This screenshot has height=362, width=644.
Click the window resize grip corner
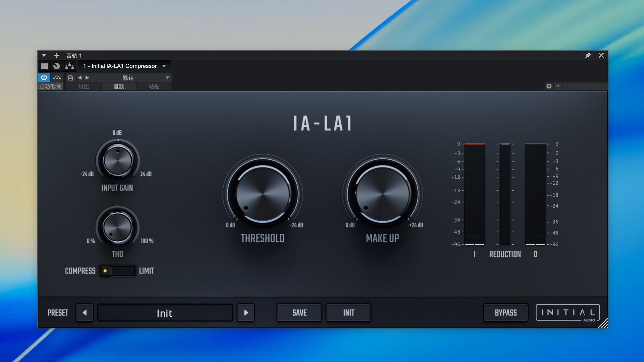coord(603,323)
